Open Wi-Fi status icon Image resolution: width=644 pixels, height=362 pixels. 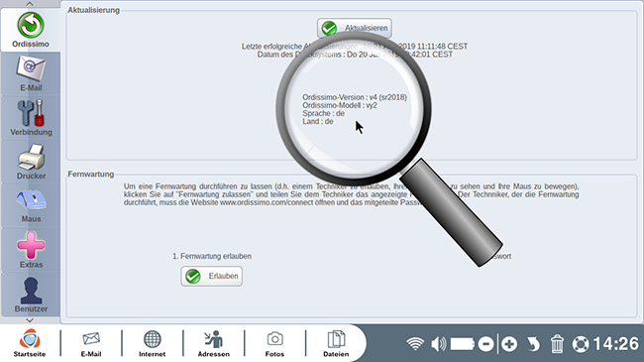click(x=415, y=344)
